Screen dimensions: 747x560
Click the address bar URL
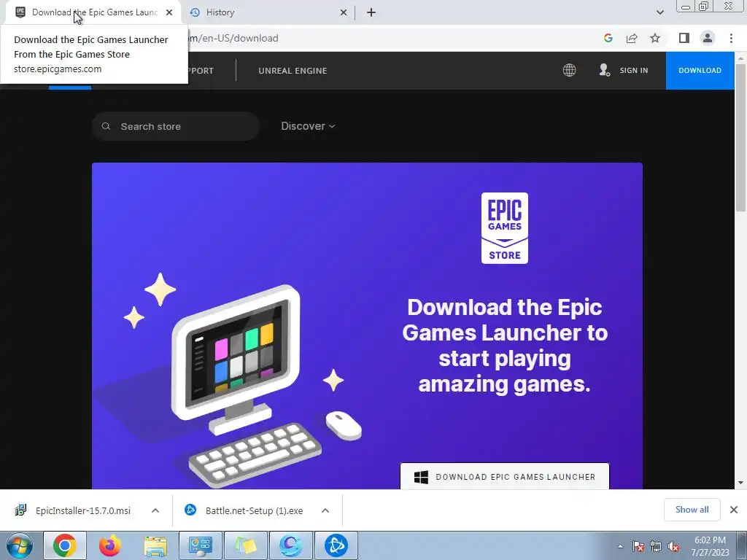click(233, 38)
